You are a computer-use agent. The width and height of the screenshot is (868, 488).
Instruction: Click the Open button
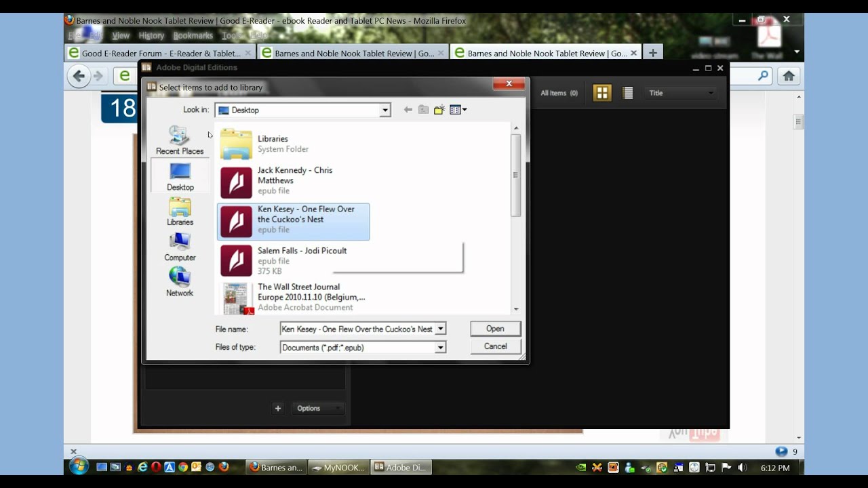[x=495, y=329]
